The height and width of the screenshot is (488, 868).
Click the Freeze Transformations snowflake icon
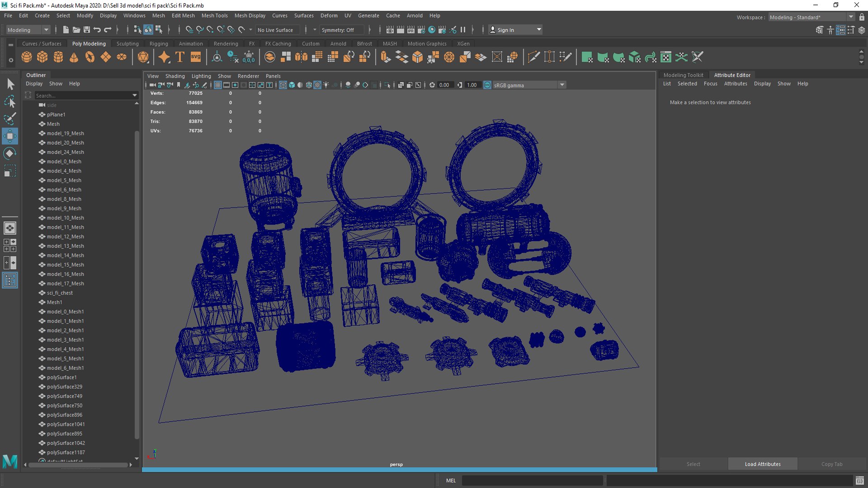pos(249,57)
